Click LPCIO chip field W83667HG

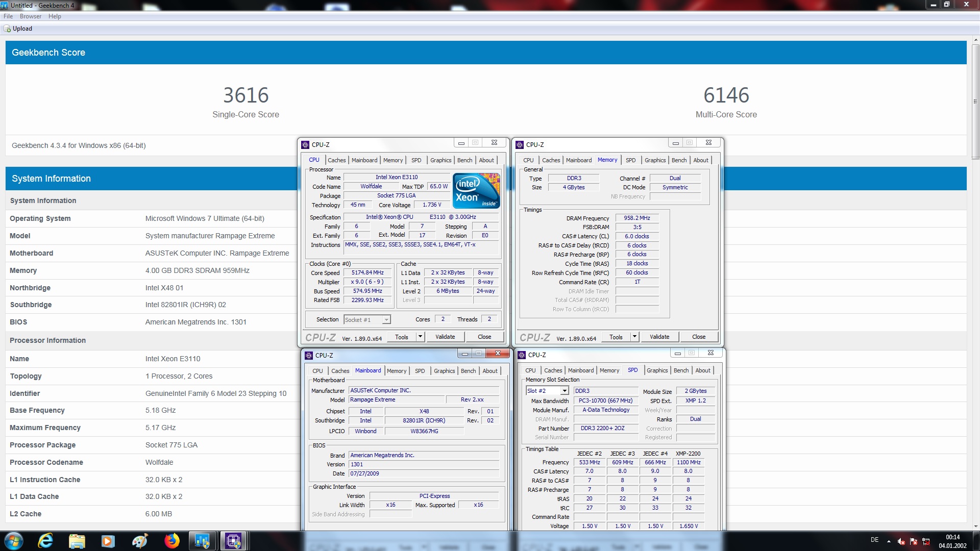coord(424,431)
